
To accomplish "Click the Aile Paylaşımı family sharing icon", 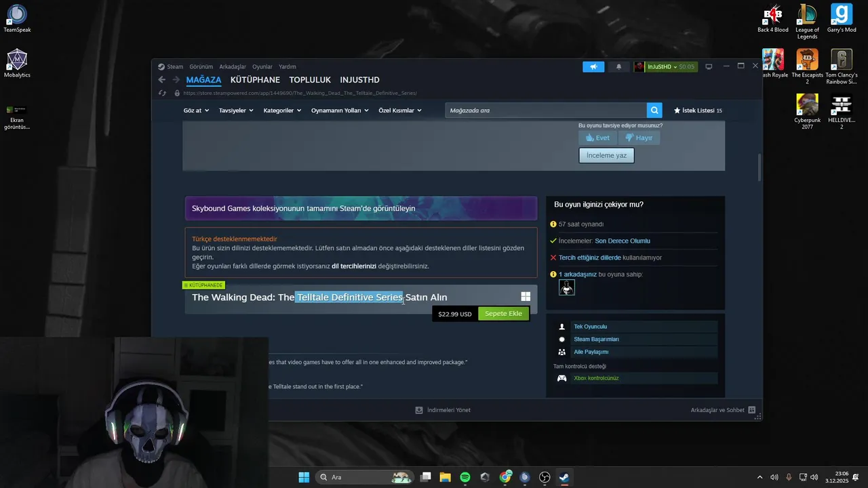I will [561, 352].
